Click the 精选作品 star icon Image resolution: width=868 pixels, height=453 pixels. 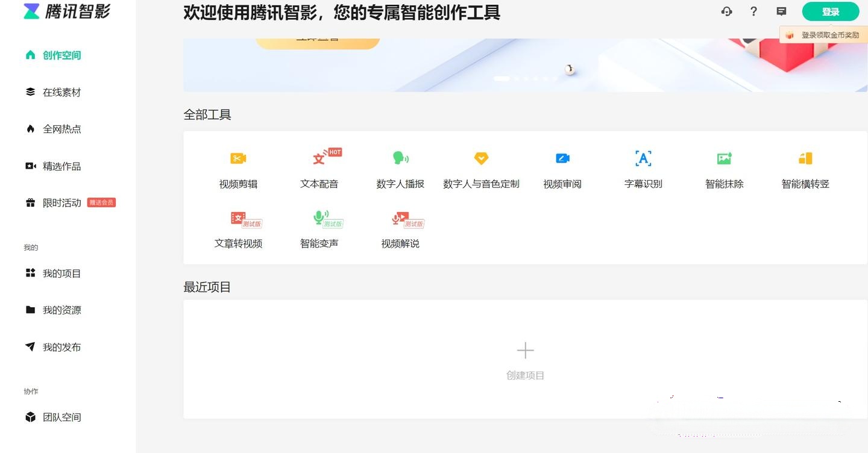point(30,166)
